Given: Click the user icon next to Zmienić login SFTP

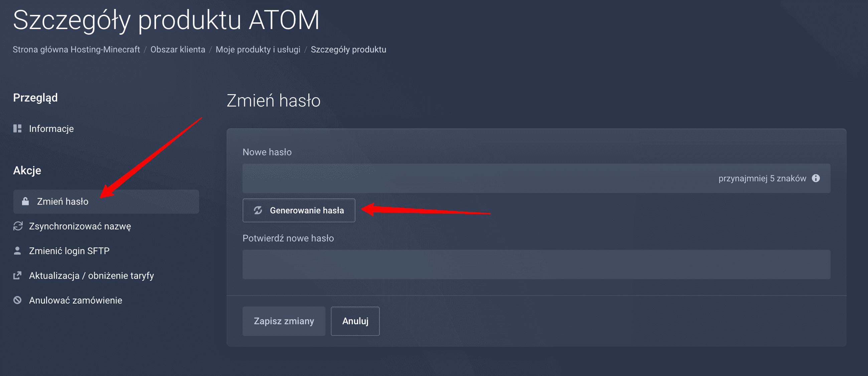Looking at the screenshot, I should [x=17, y=251].
